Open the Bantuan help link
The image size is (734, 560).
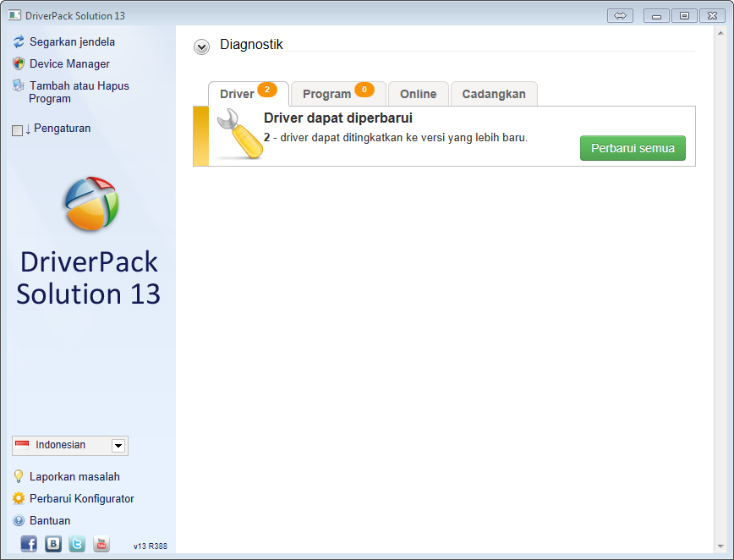click(x=50, y=521)
